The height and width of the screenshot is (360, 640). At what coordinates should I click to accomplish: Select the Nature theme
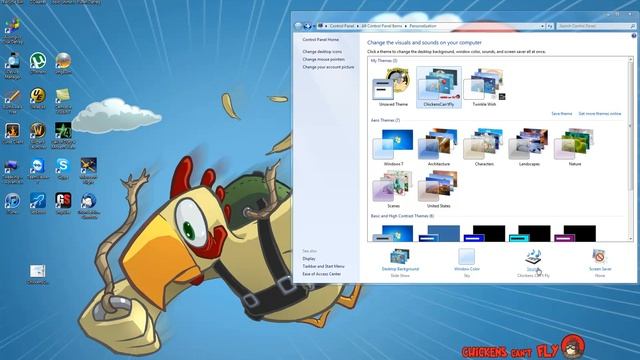click(575, 147)
